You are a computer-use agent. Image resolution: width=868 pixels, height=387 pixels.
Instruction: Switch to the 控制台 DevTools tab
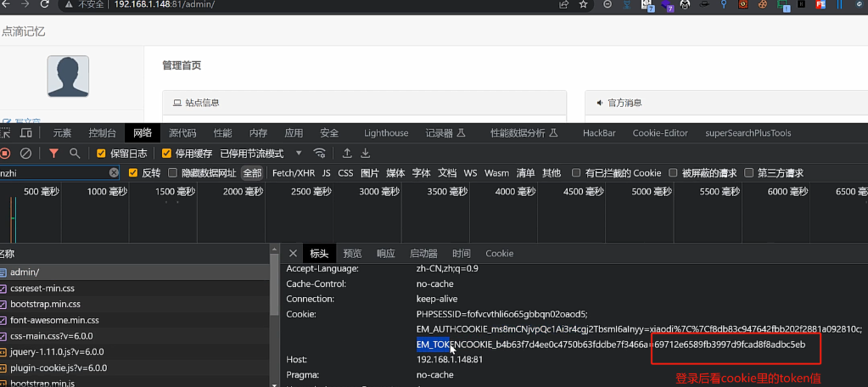pos(103,133)
